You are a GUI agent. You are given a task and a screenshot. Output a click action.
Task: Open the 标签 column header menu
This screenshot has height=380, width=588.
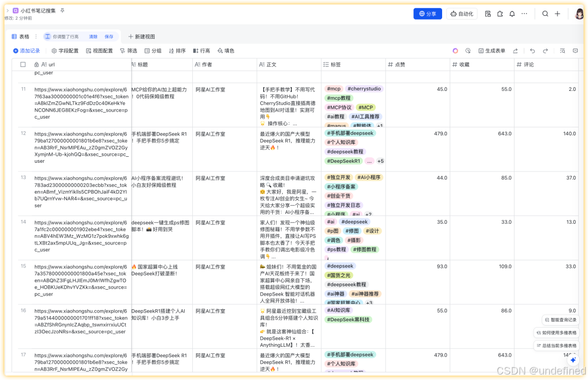[354, 65]
